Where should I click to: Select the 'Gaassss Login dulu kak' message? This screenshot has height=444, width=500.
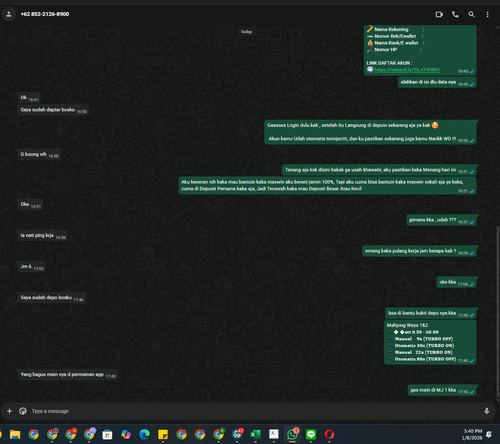[x=370, y=132]
